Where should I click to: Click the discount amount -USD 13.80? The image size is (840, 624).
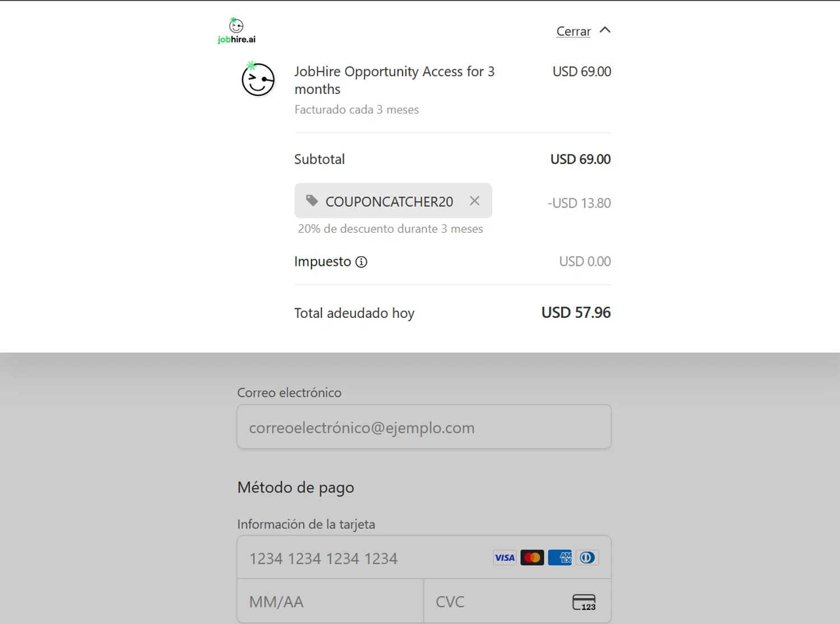tap(579, 203)
